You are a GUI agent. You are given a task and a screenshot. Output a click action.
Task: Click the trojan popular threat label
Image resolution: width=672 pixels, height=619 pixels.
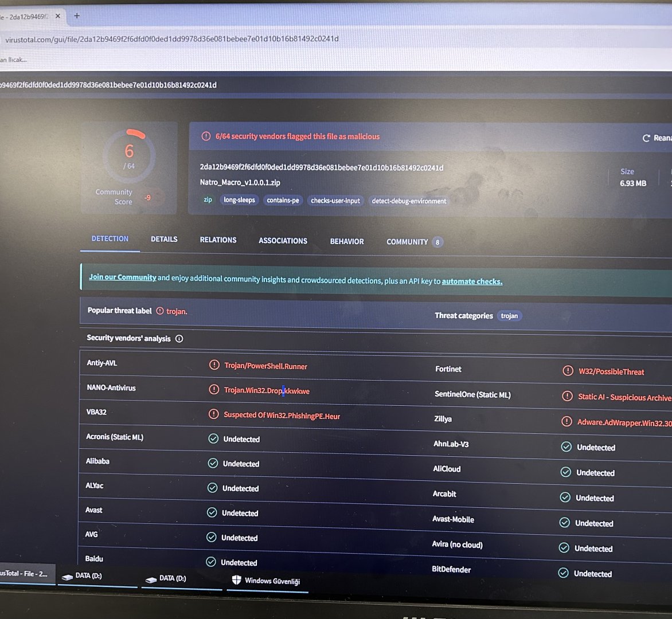[x=177, y=311]
